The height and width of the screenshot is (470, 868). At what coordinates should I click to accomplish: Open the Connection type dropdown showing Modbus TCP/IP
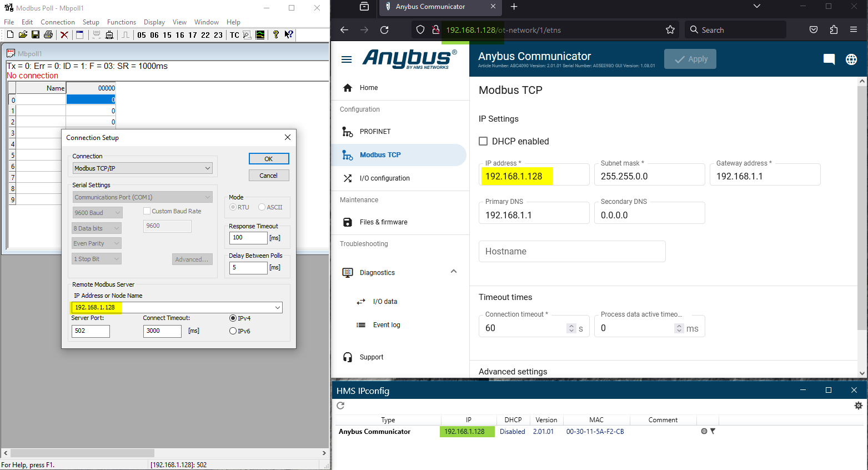point(143,168)
